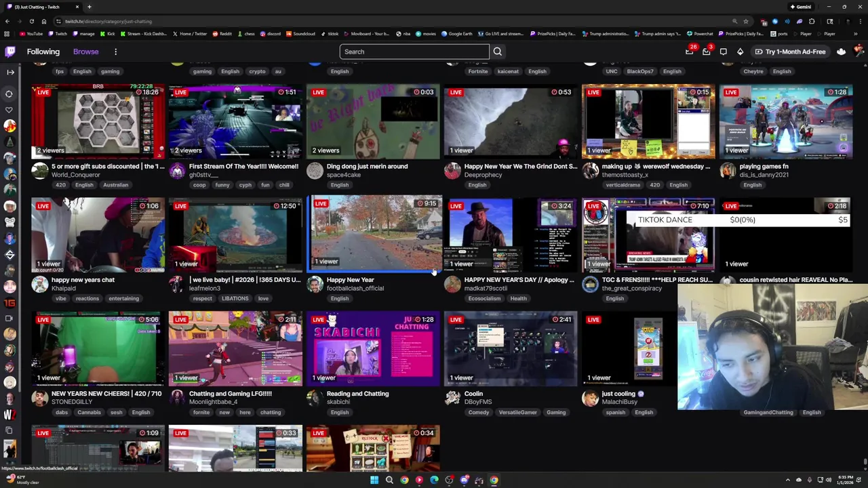The height and width of the screenshot is (488, 868).
Task: Open the Kick bookmark
Action: pyautogui.click(x=108, y=33)
